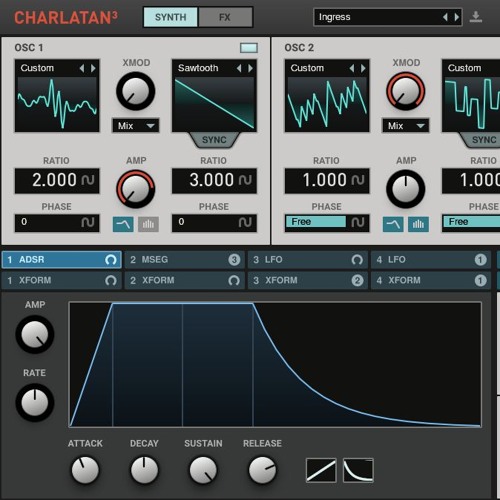
Task: Select previous waveform for OSC 2 Custom
Action: coord(352,68)
